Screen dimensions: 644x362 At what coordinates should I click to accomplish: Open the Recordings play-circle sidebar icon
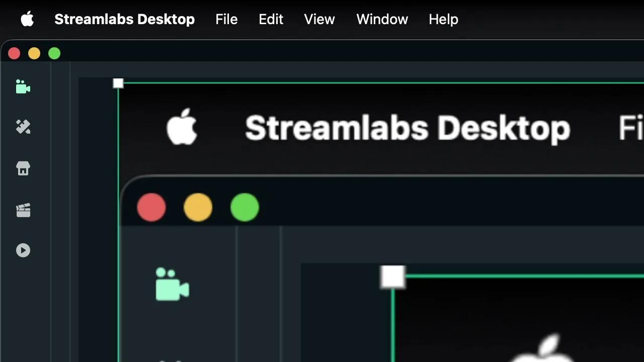23,250
